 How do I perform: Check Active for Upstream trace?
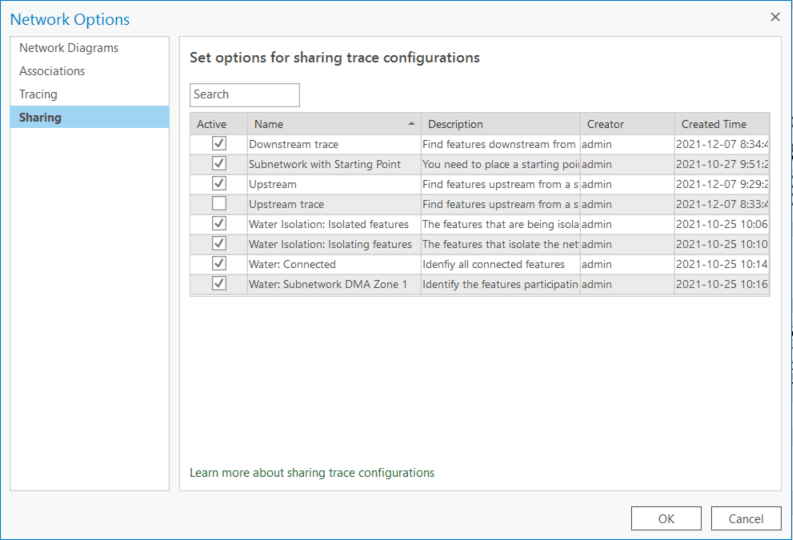pos(219,204)
